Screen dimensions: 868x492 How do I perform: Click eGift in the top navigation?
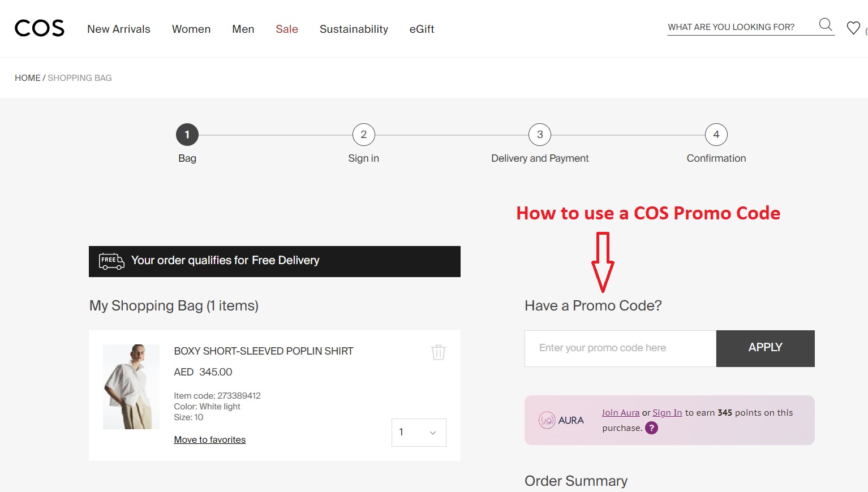click(x=422, y=29)
